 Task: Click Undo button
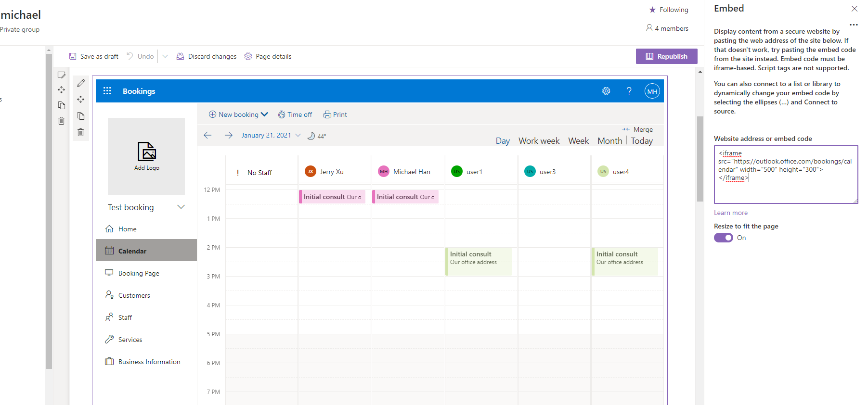(141, 56)
